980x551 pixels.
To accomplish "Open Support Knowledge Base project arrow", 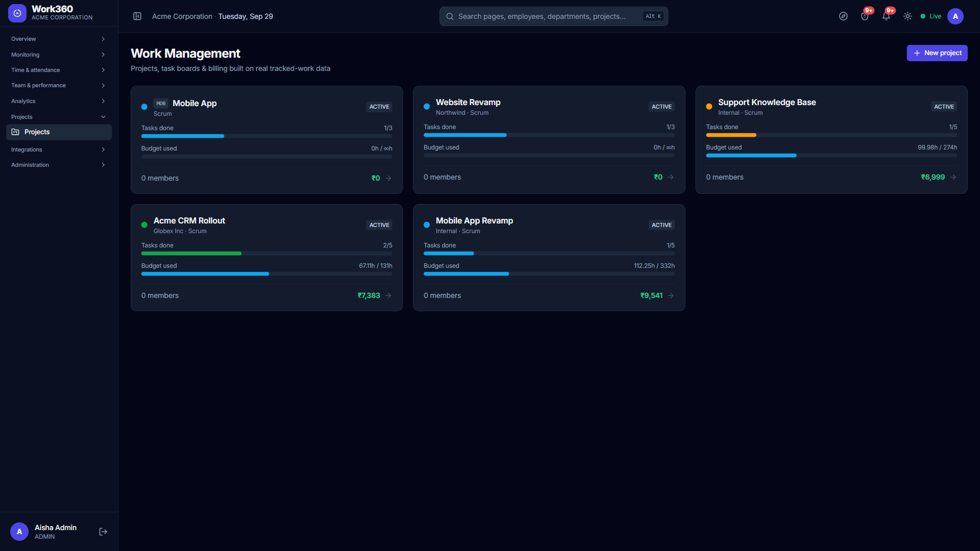I will (953, 177).
